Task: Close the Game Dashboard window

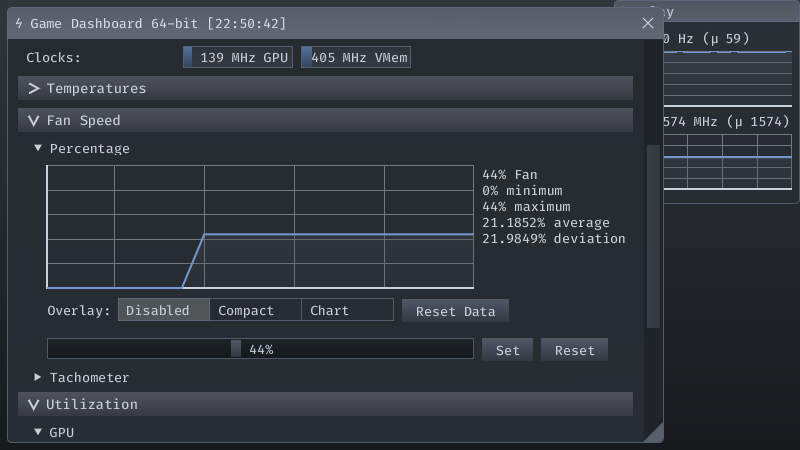Action: [x=647, y=22]
